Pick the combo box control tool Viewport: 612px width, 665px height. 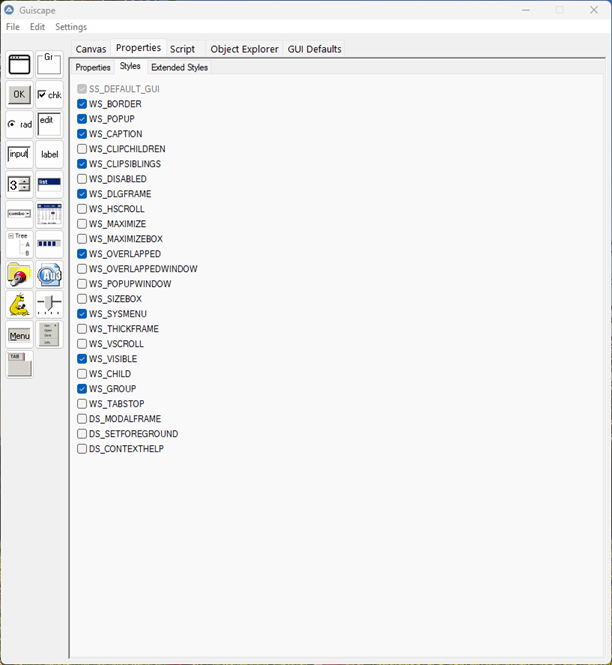pyautogui.click(x=19, y=215)
